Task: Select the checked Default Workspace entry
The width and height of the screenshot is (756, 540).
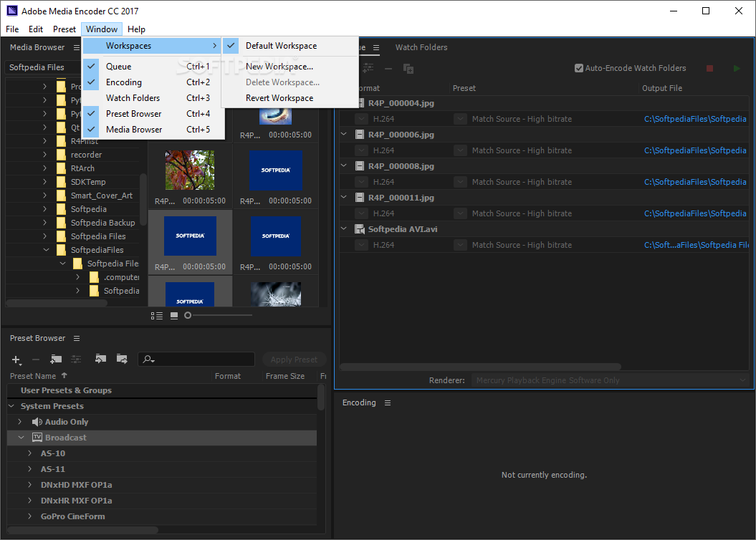Action: tap(290, 46)
